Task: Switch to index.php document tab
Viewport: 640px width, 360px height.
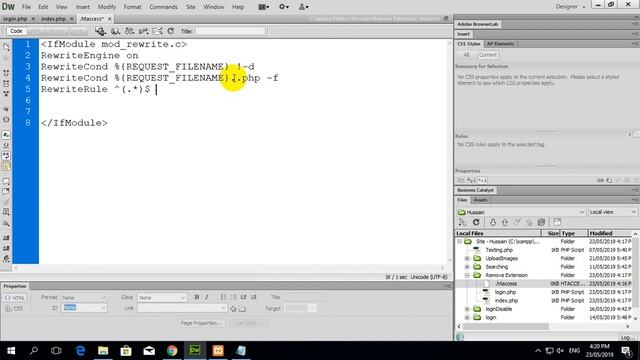Action: tap(53, 19)
